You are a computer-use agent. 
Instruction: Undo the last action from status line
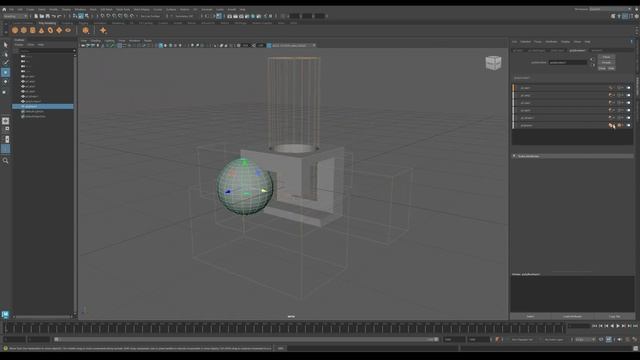[x=53, y=16]
